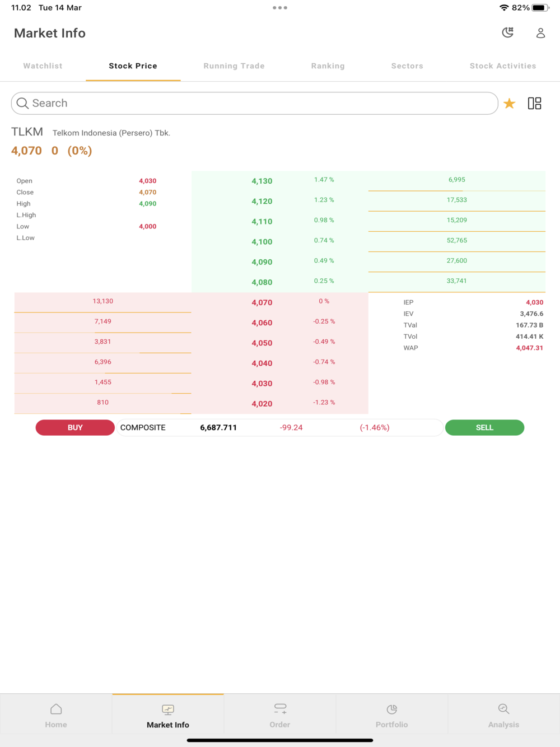Switch to the Watchlist tab

pos(43,66)
